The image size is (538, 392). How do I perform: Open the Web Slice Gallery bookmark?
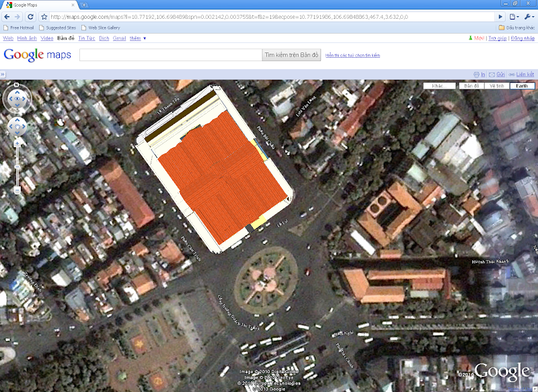click(x=100, y=28)
